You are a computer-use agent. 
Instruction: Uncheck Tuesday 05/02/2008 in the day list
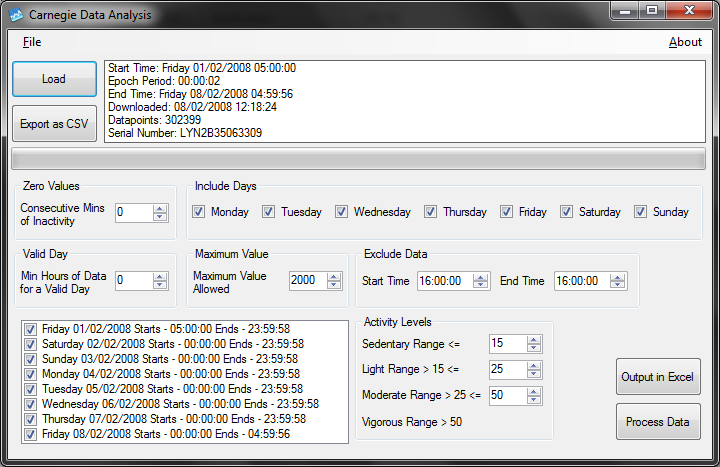pyautogui.click(x=30, y=389)
